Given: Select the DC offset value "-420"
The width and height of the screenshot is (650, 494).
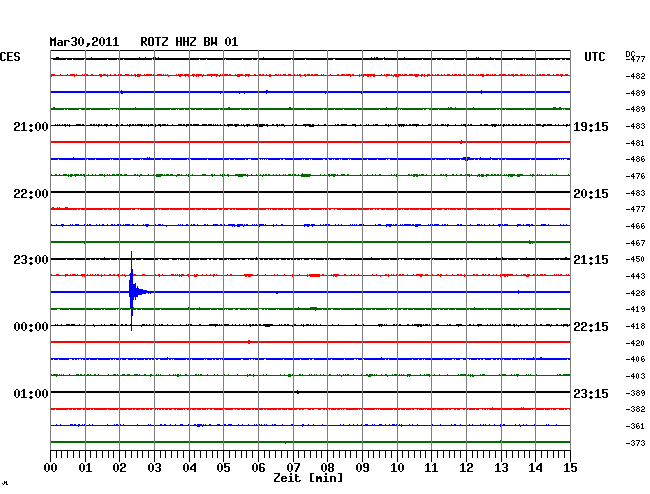Looking at the screenshot, I should click(x=635, y=343).
